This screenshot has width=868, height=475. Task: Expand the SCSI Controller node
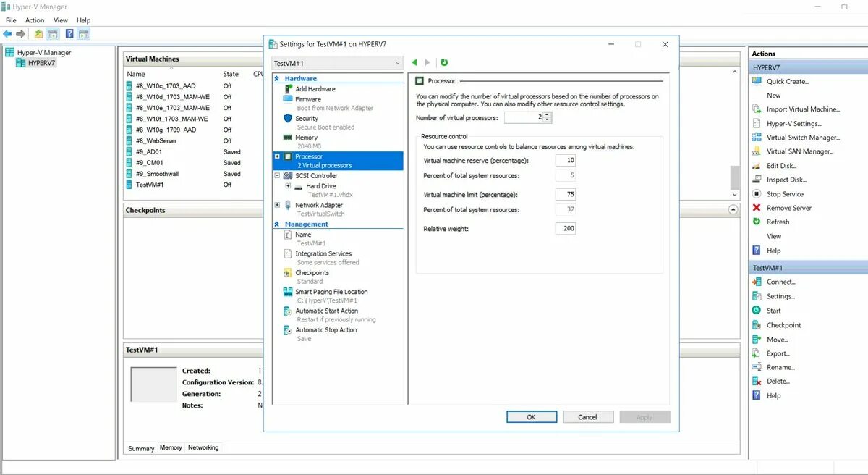(x=278, y=175)
